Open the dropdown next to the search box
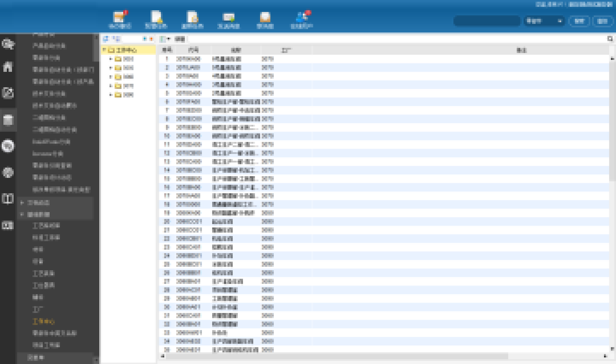Viewport: 616px width, 364px height. coord(544,21)
